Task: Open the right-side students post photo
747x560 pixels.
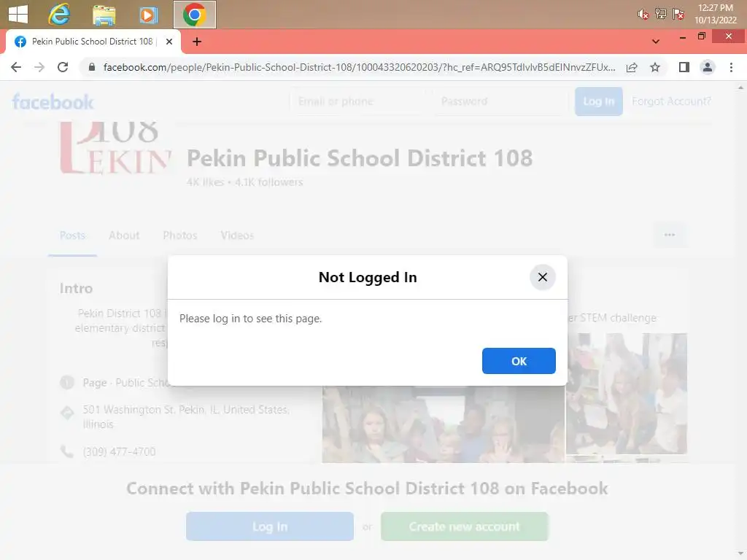Action: [x=627, y=393]
